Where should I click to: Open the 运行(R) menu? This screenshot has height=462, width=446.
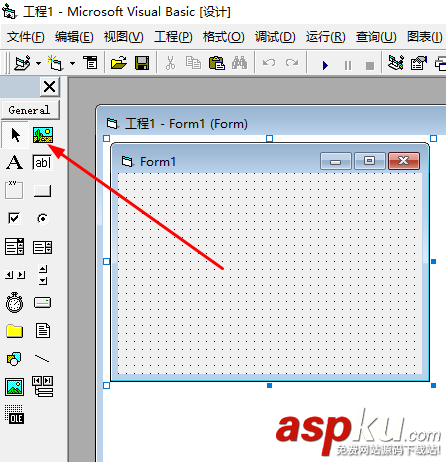tap(326, 37)
